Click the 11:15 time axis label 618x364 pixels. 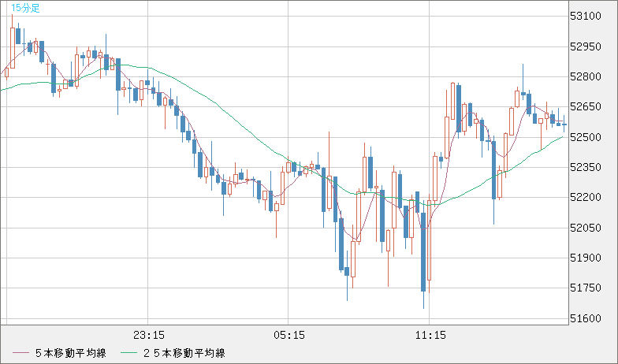tap(430, 336)
